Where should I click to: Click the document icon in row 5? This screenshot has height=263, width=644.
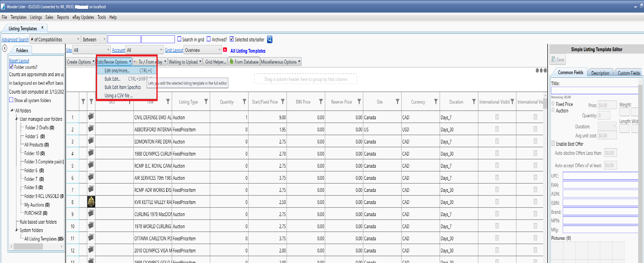pos(91,165)
